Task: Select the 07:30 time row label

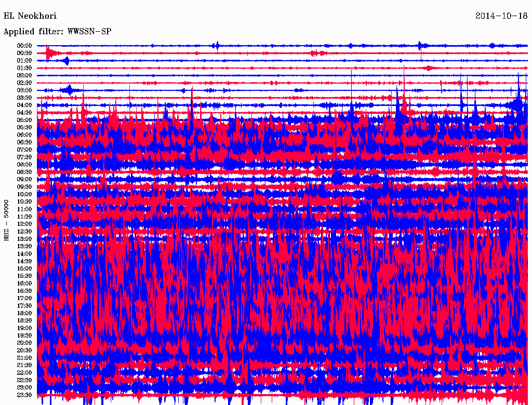Action: [x=24, y=157]
